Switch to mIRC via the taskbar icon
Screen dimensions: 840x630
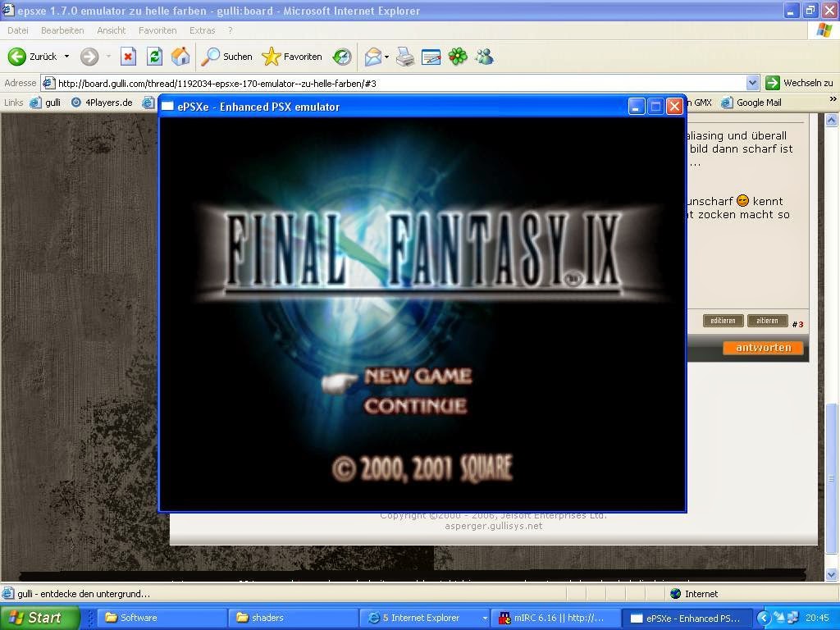541,617
